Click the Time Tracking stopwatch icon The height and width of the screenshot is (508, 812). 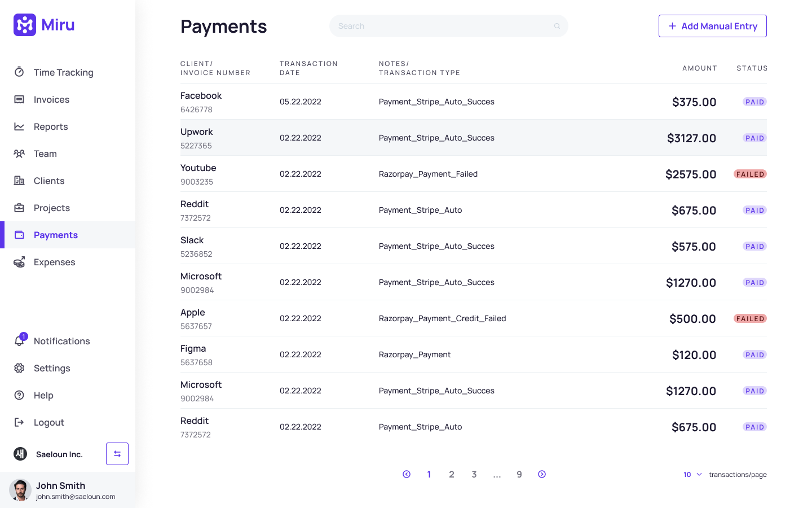coord(19,72)
